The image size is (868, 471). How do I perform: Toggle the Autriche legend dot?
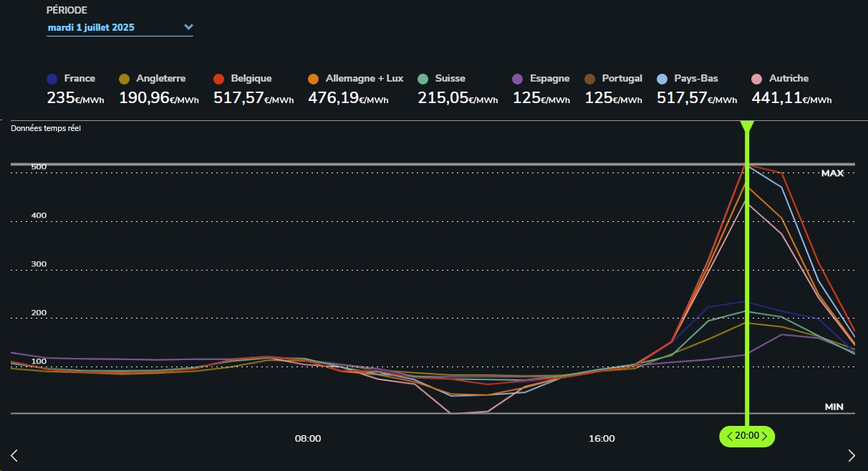coord(758,79)
